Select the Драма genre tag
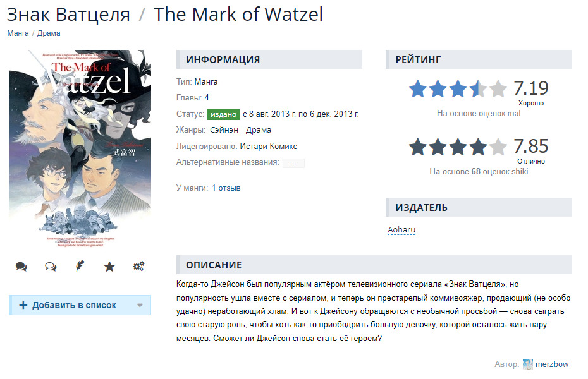588x379 pixels. pyautogui.click(x=259, y=130)
